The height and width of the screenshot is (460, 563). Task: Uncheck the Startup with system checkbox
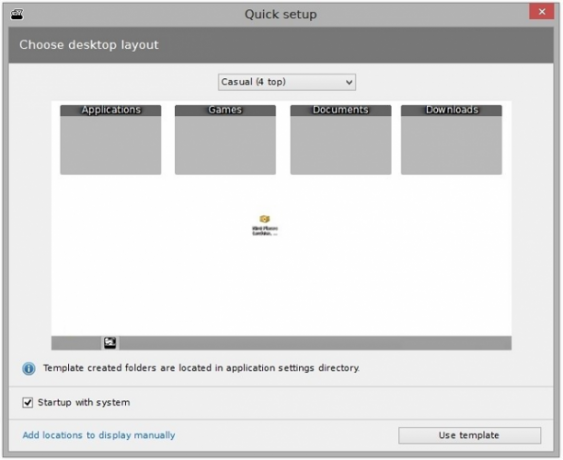28,403
